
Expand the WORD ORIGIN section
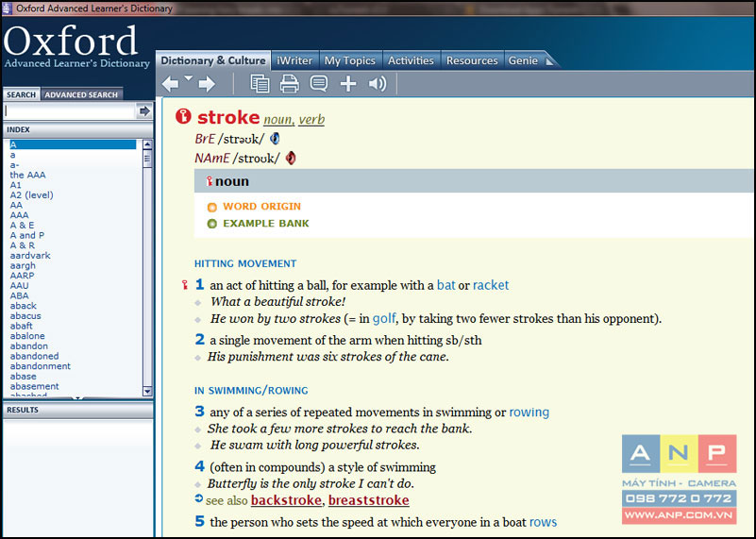[x=261, y=207]
